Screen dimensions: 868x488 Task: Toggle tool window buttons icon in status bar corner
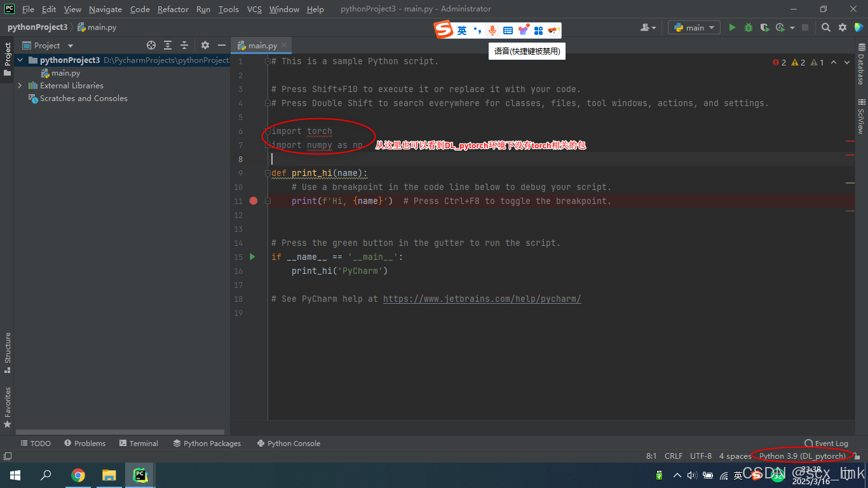tap(8, 456)
